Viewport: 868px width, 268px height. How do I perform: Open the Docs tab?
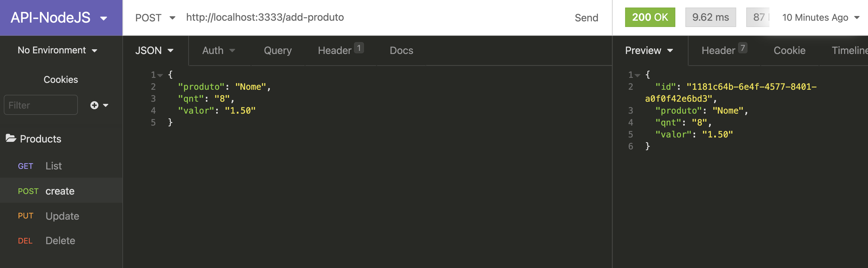[x=401, y=50]
